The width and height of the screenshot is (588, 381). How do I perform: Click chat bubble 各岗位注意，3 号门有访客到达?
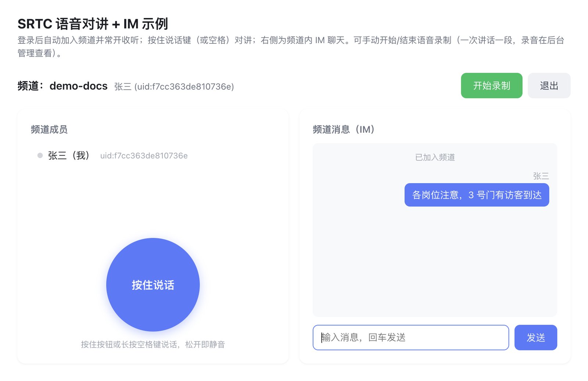click(x=477, y=195)
